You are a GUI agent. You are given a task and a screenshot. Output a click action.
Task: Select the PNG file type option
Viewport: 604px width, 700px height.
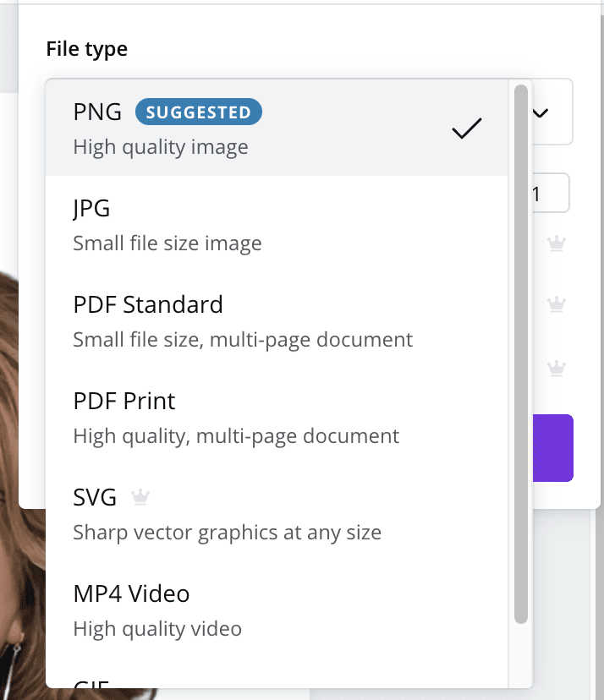[x=277, y=128]
